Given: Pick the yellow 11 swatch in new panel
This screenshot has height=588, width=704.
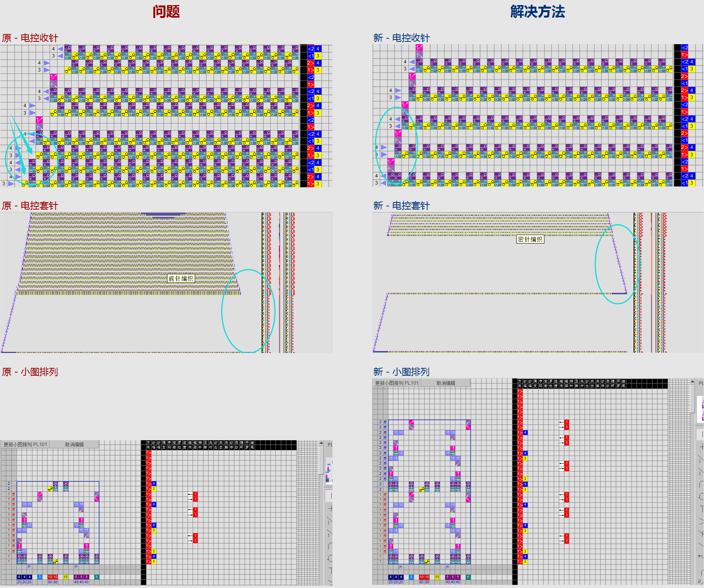Looking at the screenshot, I should pyautogui.click(x=437, y=577).
